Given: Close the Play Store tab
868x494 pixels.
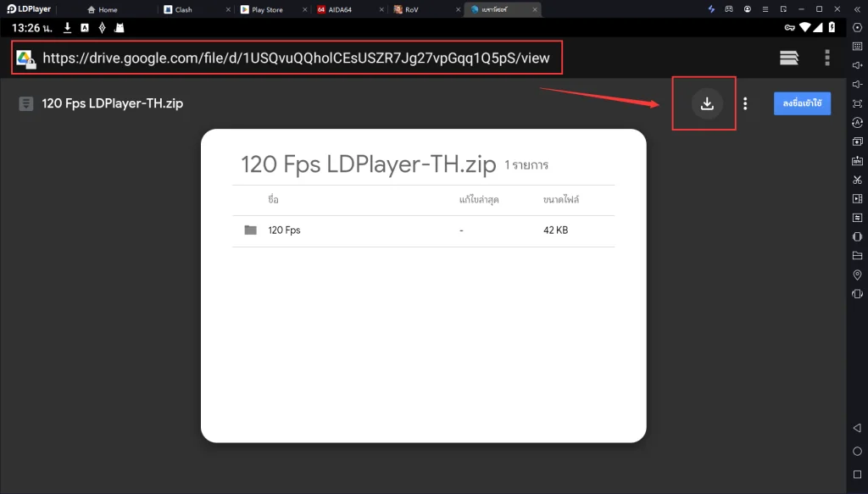Looking at the screenshot, I should click(x=305, y=9).
